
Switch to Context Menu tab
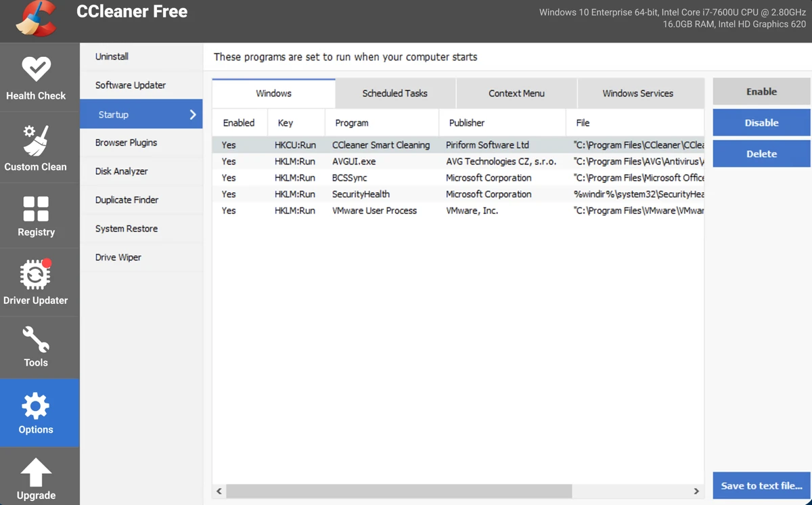point(516,93)
